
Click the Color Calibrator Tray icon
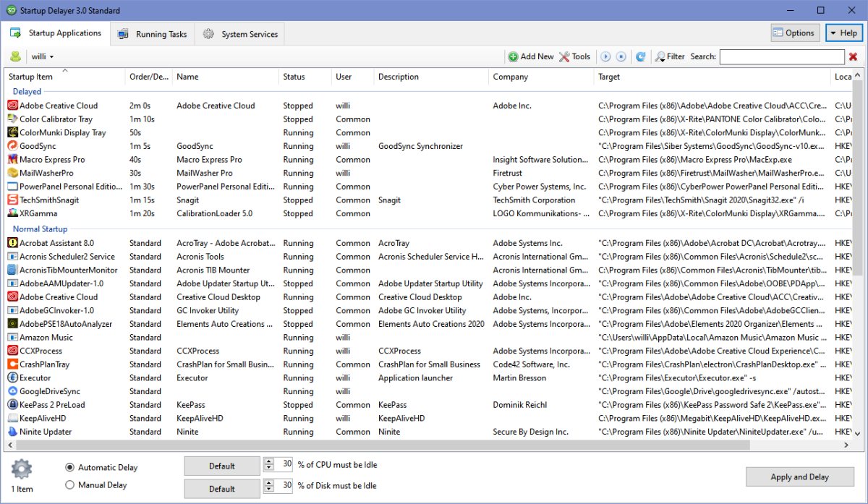point(12,119)
